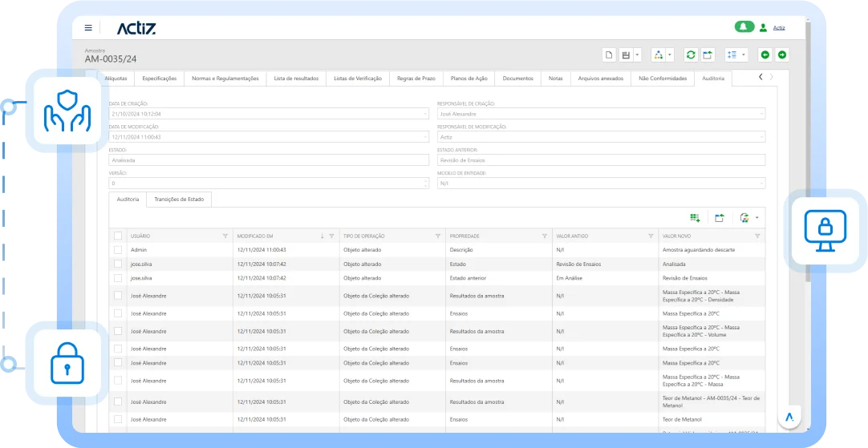Expand the save button dropdown arrow
Viewport: 868px width, 448px height.
(638, 54)
